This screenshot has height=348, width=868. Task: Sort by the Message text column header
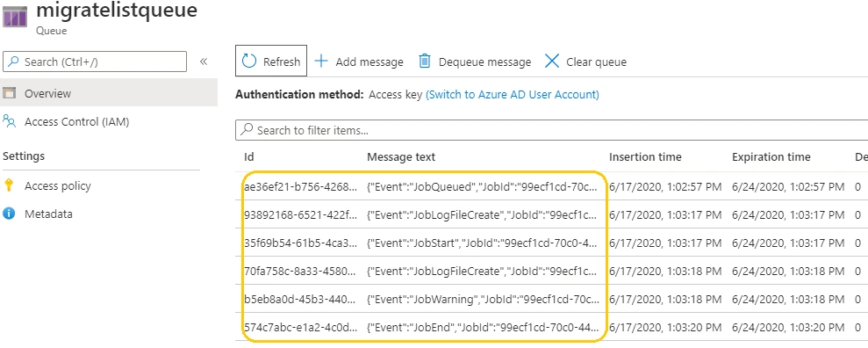click(x=401, y=156)
